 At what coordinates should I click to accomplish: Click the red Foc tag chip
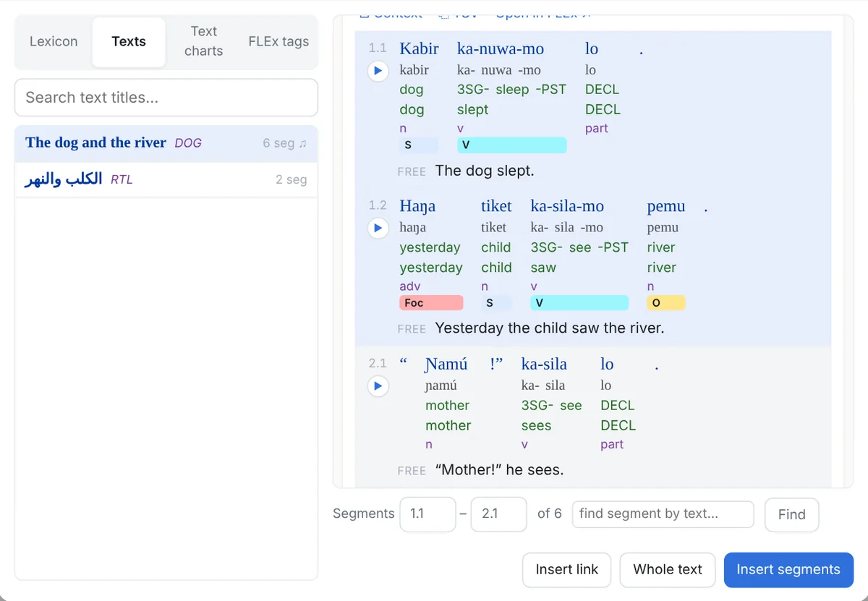pos(431,303)
